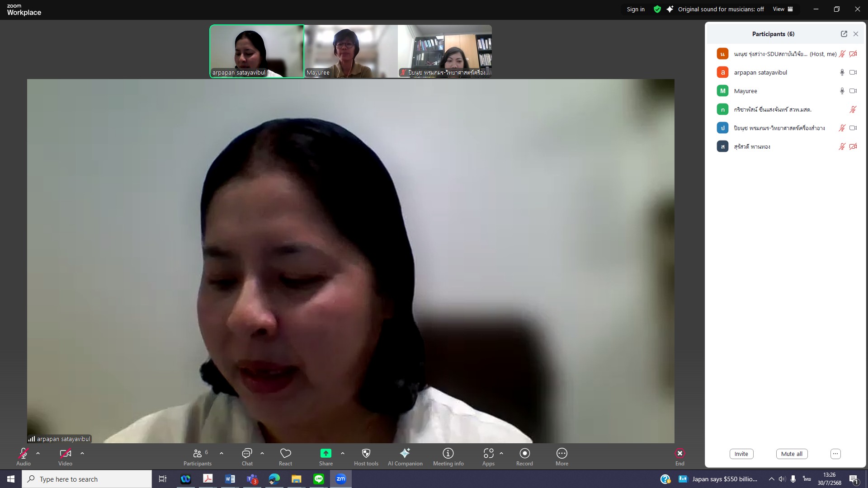This screenshot has height=488, width=868.
Task: Toggle camera for arpapan satayavibul in list
Action: (x=853, y=72)
